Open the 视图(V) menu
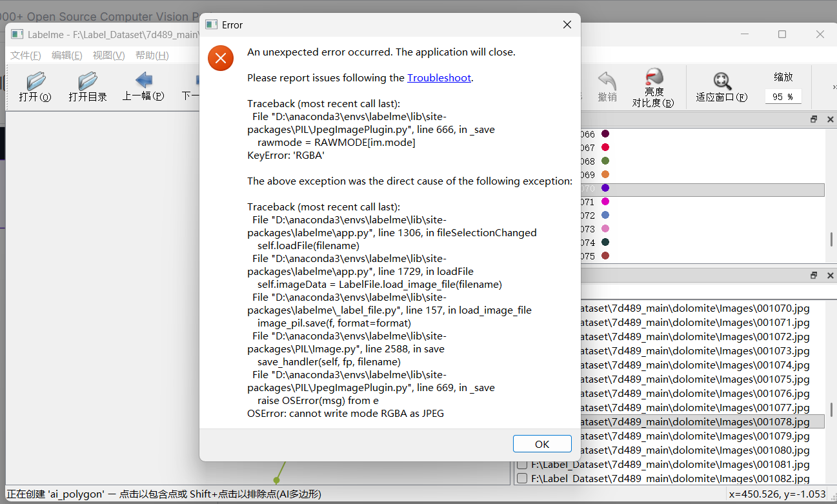The width and height of the screenshot is (837, 504). [108, 55]
